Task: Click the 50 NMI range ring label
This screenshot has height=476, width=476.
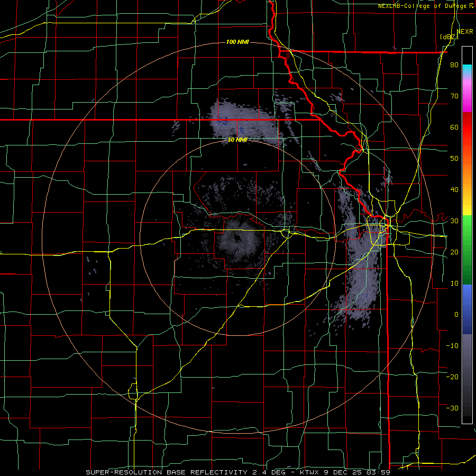Action: click(237, 140)
